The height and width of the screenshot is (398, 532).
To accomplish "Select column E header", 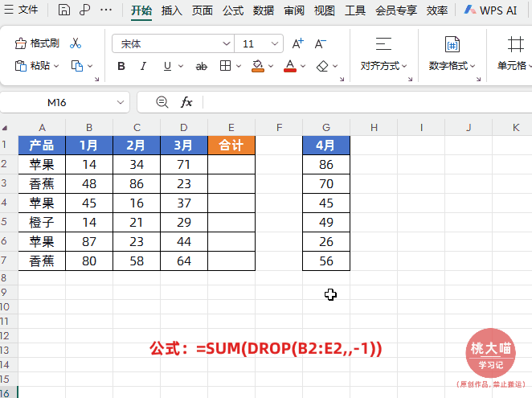I will coord(231,128).
